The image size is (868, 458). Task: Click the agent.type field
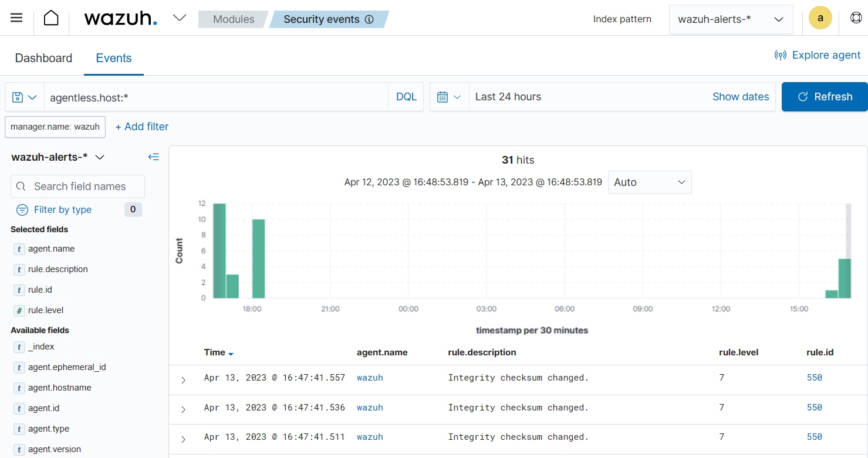pyautogui.click(x=48, y=429)
